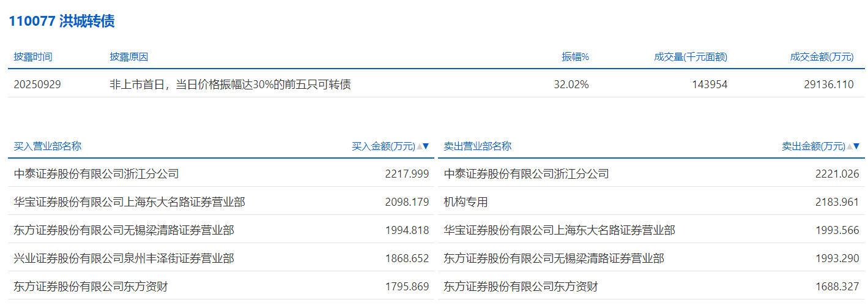Click the 披露原因 column header
This screenshot has height=305, width=868.
tap(129, 57)
